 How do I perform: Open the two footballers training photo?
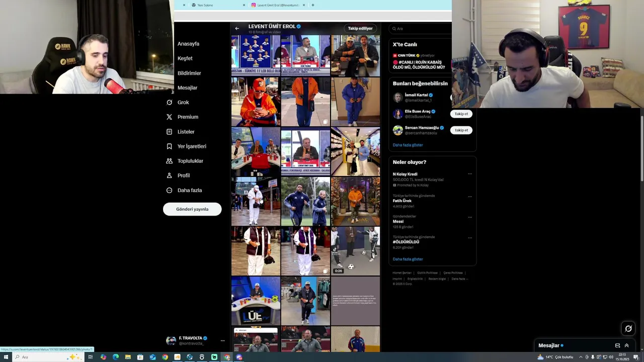(x=305, y=201)
